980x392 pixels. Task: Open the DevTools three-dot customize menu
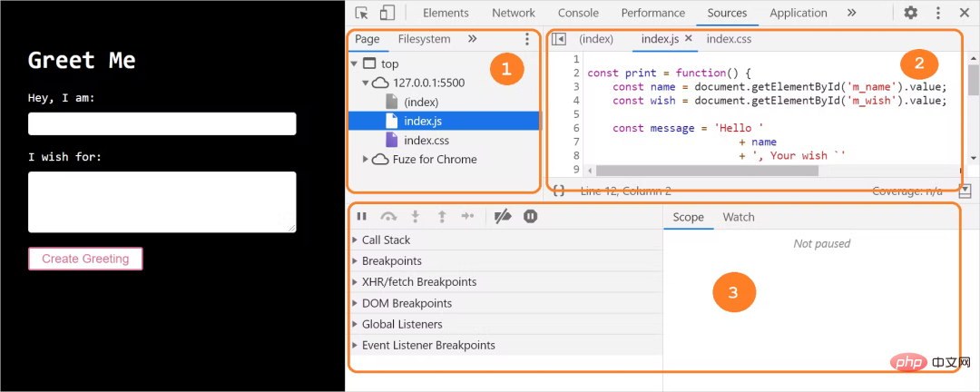click(938, 13)
